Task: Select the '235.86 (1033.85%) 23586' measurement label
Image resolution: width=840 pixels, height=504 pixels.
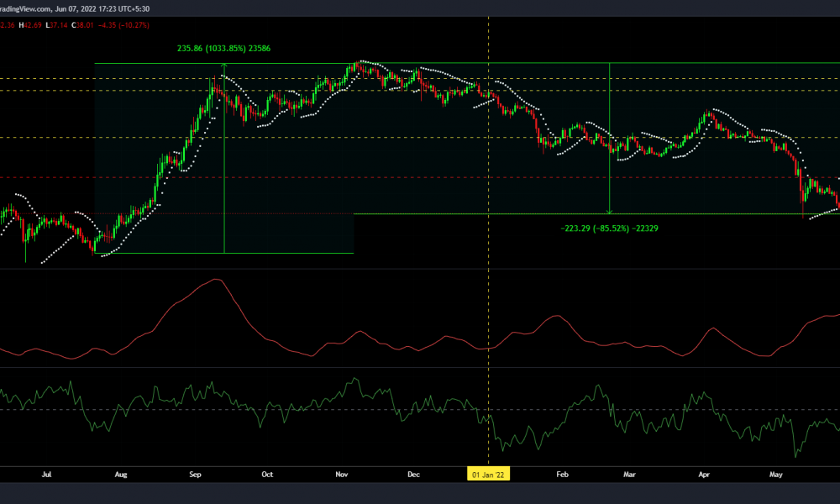Action: pos(224,48)
